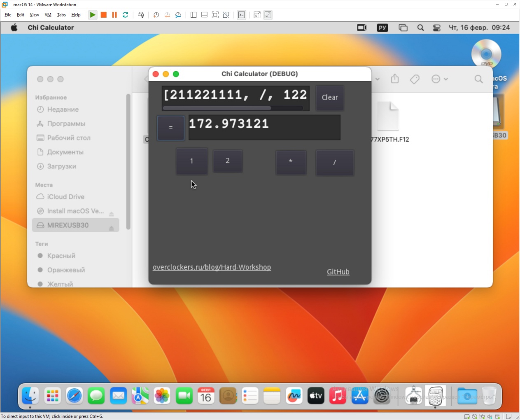The image size is (520, 420).
Task: Power on the VM with green play icon
Action: click(93, 15)
